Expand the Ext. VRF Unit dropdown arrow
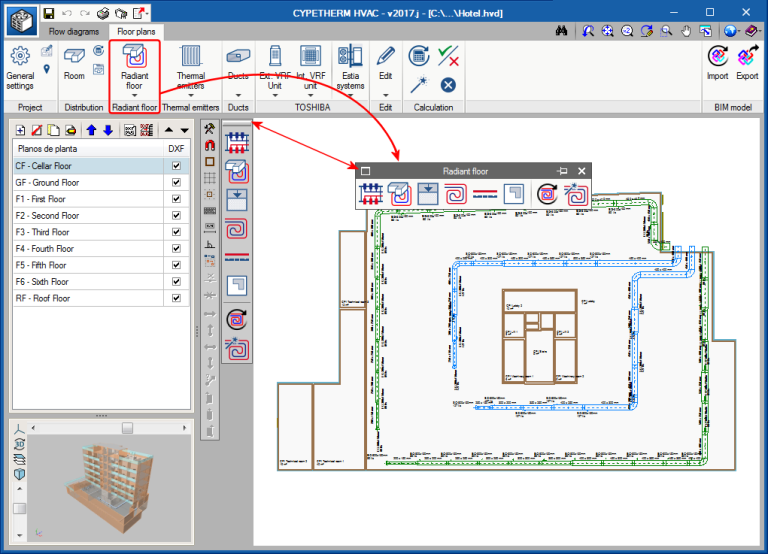 [275, 96]
